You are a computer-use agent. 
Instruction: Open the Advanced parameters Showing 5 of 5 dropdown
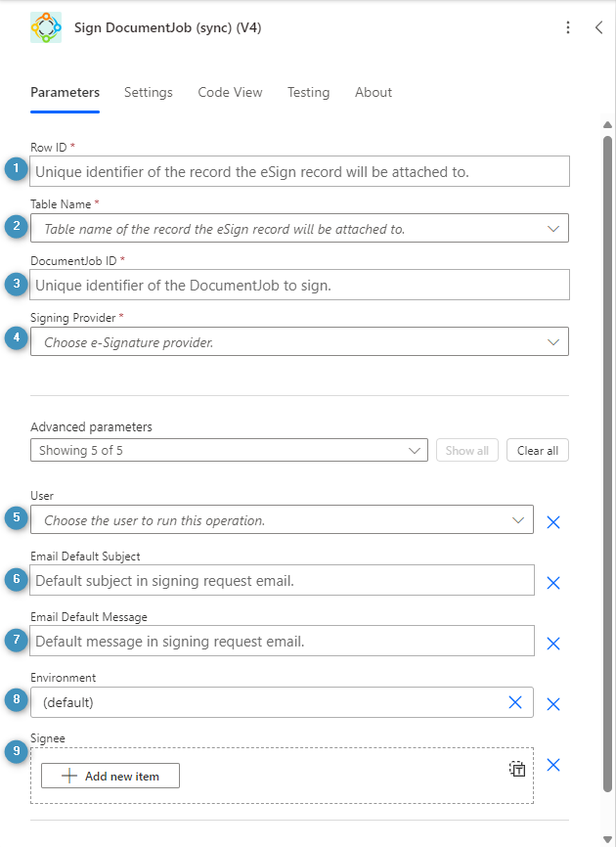229,450
